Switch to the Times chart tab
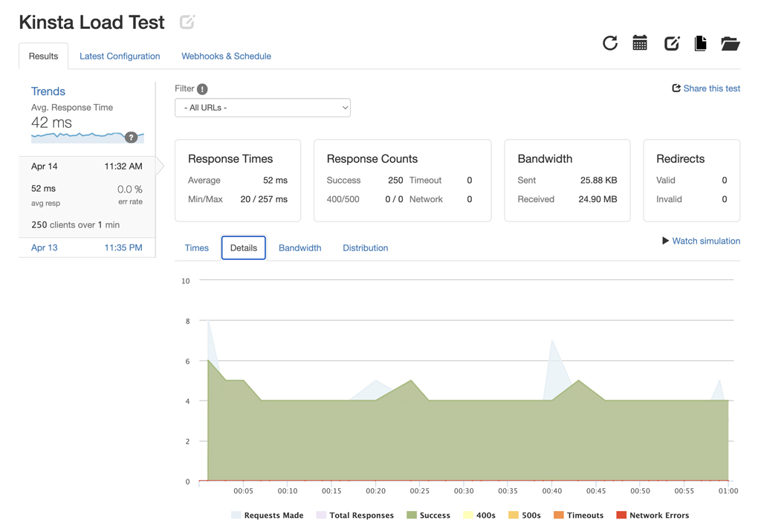Screen dimensions: 761x532 click(x=196, y=247)
